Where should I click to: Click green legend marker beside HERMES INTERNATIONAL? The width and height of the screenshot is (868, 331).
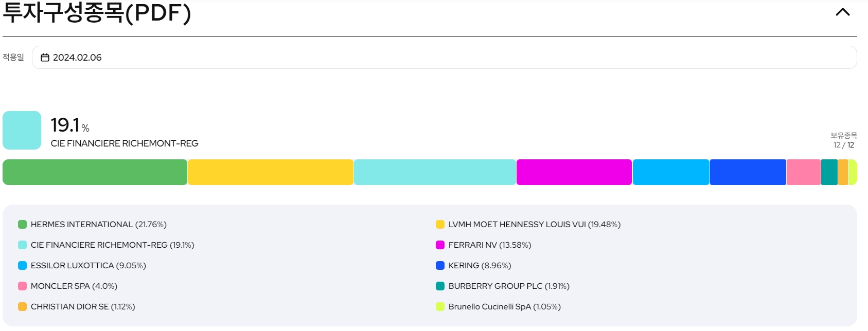(22, 225)
